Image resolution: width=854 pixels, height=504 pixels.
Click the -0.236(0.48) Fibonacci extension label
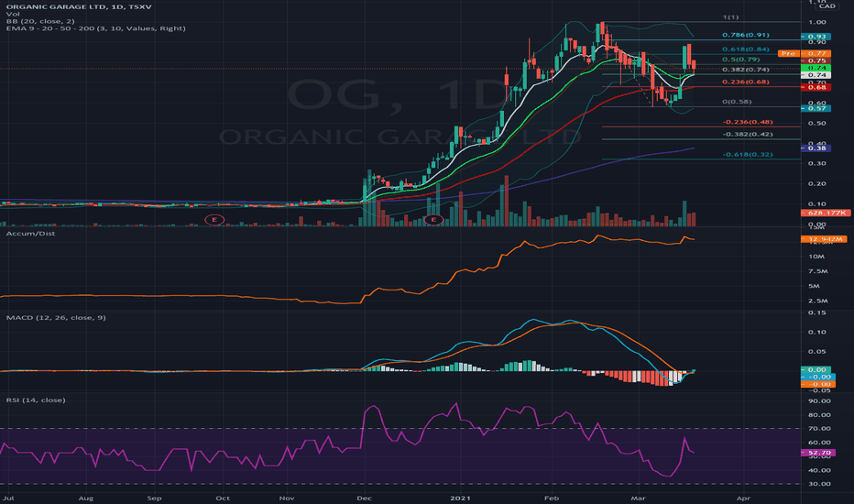[x=748, y=122]
